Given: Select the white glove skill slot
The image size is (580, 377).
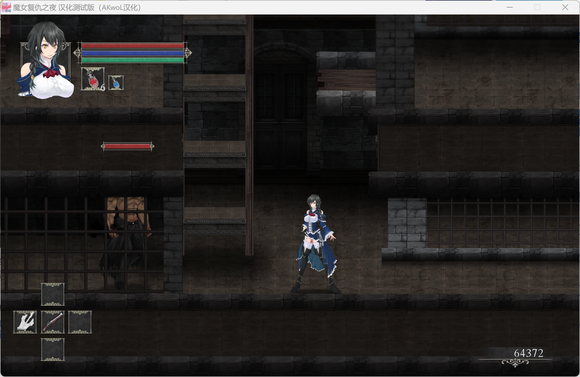Looking at the screenshot, I should [25, 322].
